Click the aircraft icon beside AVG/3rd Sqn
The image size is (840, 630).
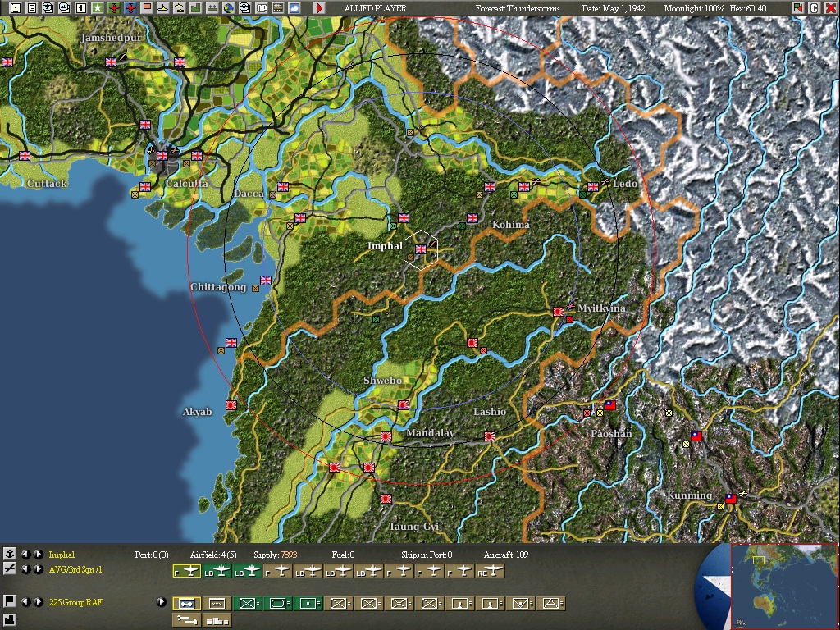pos(9,569)
